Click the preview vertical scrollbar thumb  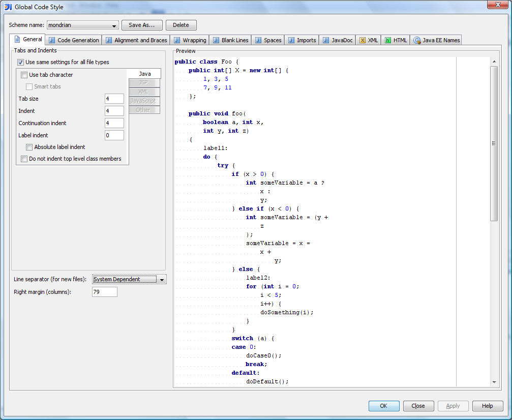pyautogui.click(x=494, y=143)
